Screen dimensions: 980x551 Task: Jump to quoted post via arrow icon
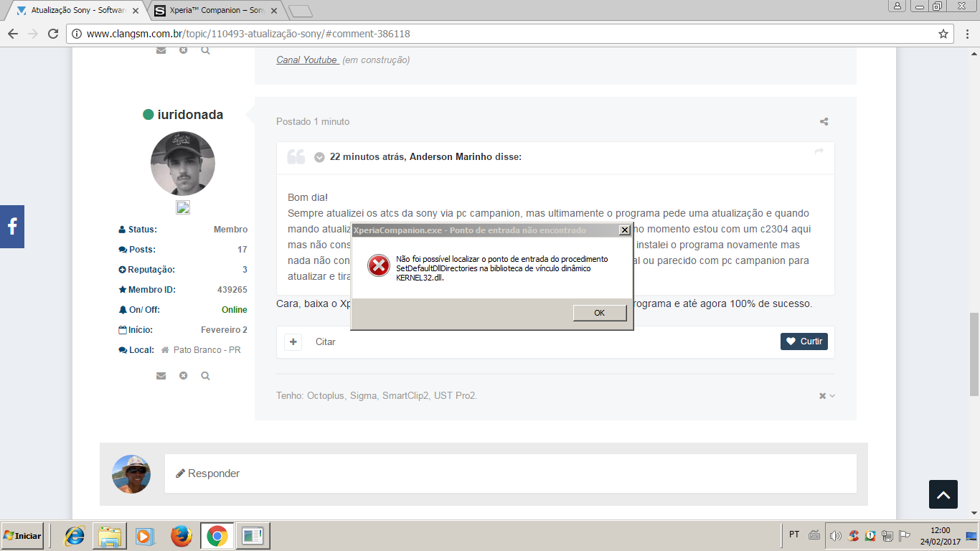click(x=819, y=151)
